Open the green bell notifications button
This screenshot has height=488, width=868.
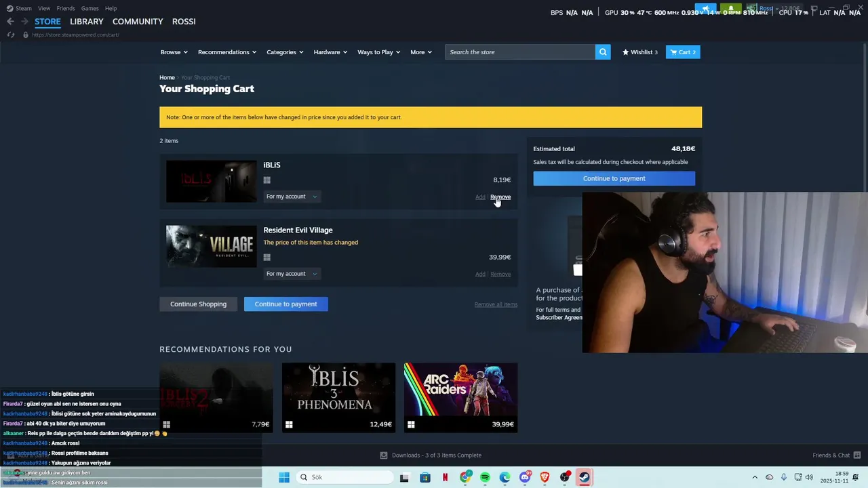[731, 9]
